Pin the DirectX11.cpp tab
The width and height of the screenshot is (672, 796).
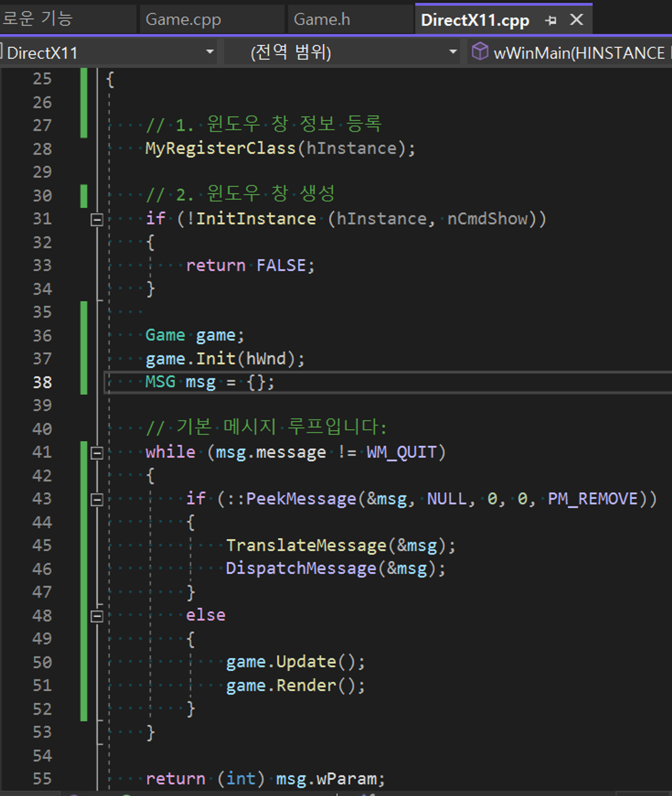pos(550,20)
